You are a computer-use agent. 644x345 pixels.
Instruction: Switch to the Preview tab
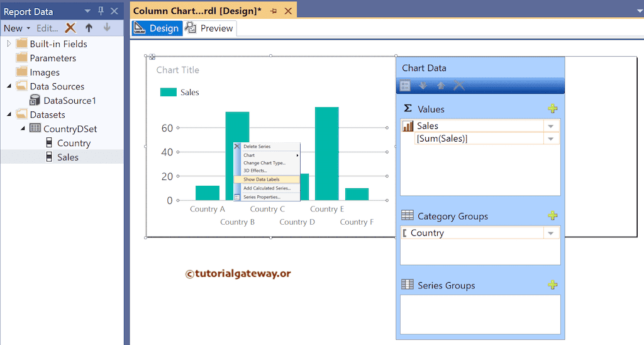click(210, 28)
